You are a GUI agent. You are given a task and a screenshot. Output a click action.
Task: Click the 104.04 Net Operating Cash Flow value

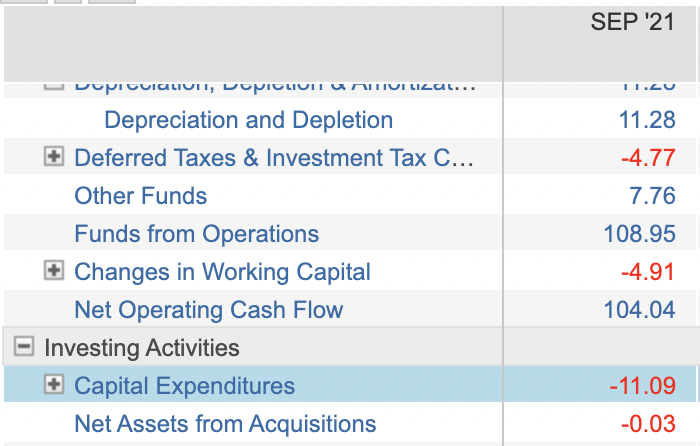tap(639, 310)
